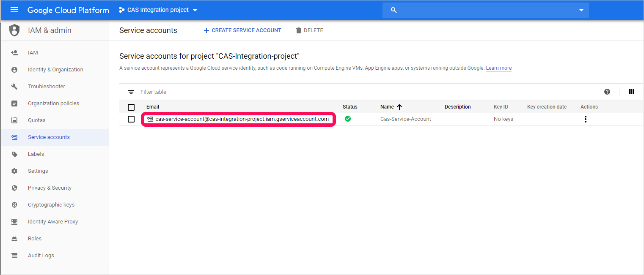Click CREATE SERVICE ACCOUNT
Screen dimensions: 644x275
click(x=242, y=30)
